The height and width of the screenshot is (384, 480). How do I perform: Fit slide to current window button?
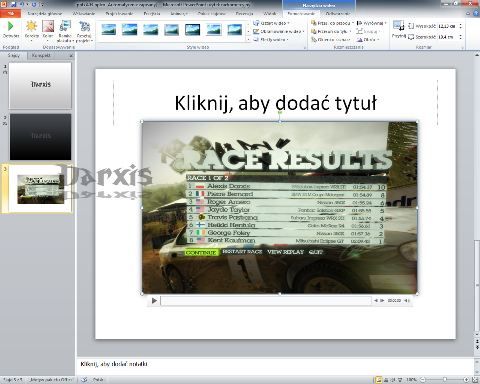click(x=475, y=380)
